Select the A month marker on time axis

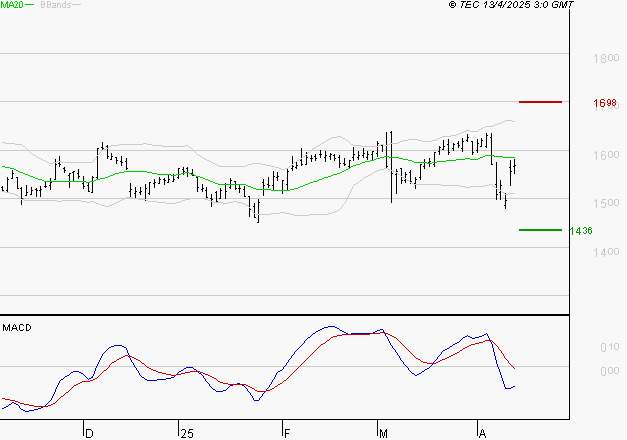(x=482, y=433)
